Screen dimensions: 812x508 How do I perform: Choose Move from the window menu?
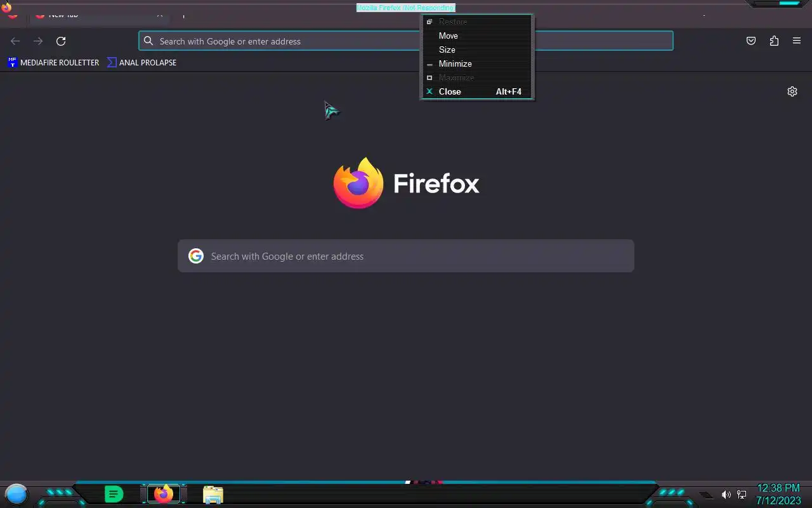476,36
